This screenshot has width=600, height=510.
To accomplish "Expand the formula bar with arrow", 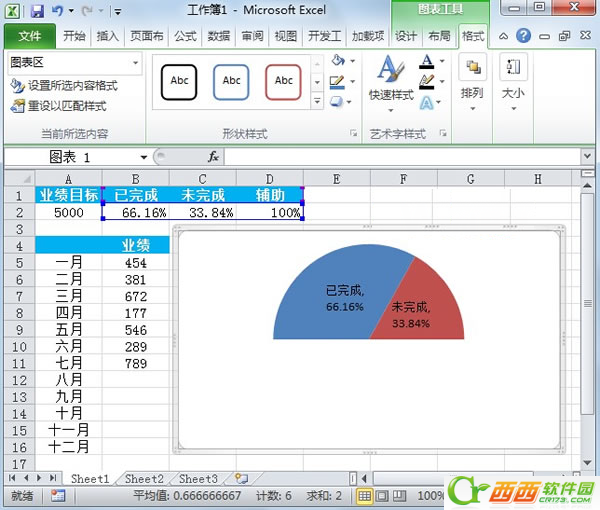I will [587, 156].
